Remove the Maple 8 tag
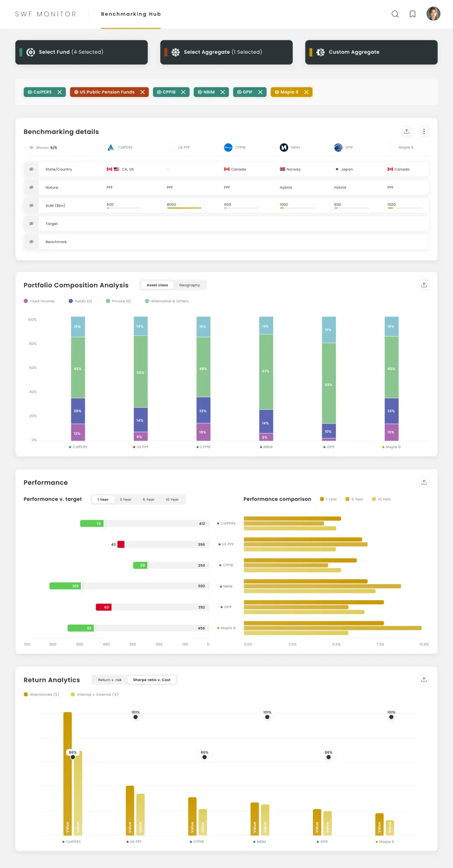This screenshot has height=868, width=453. (306, 92)
